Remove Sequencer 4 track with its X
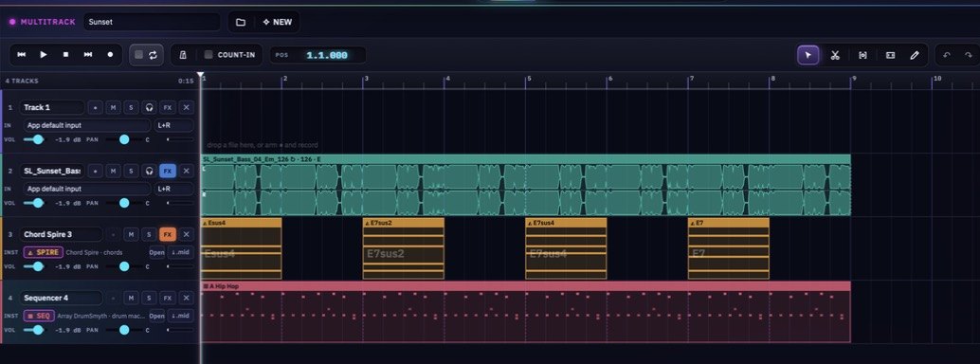 [186, 298]
